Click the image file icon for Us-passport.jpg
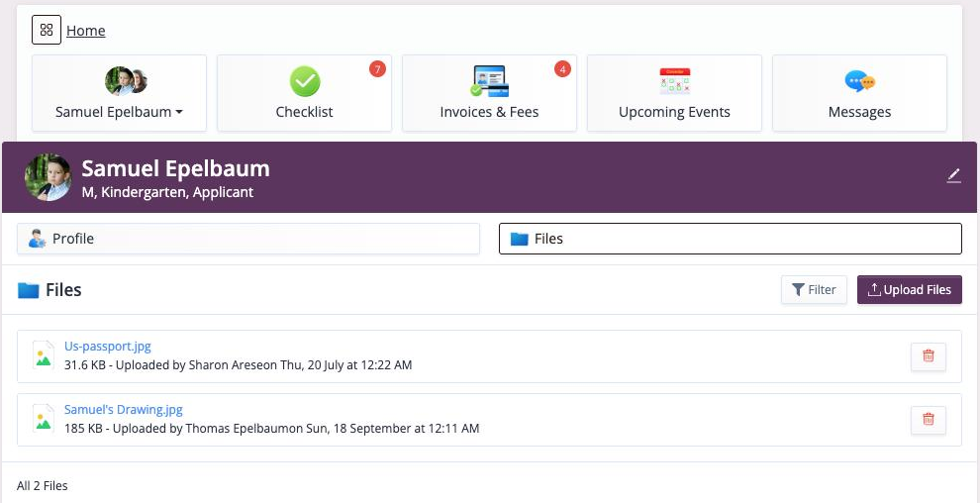980x503 pixels. pos(44,354)
